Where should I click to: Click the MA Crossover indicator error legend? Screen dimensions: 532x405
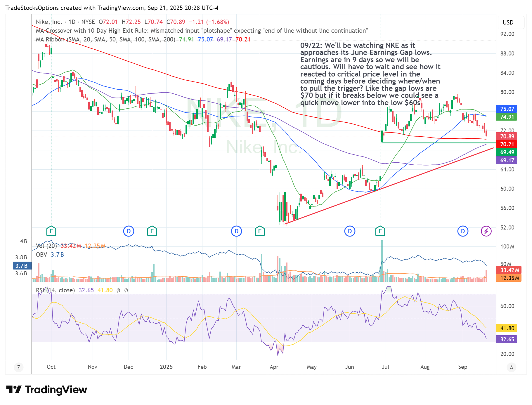(202, 31)
